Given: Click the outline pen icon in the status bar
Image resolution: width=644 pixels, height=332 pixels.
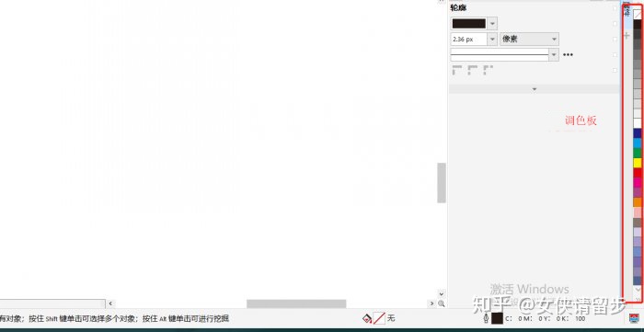Looking at the screenshot, I should point(487,318).
